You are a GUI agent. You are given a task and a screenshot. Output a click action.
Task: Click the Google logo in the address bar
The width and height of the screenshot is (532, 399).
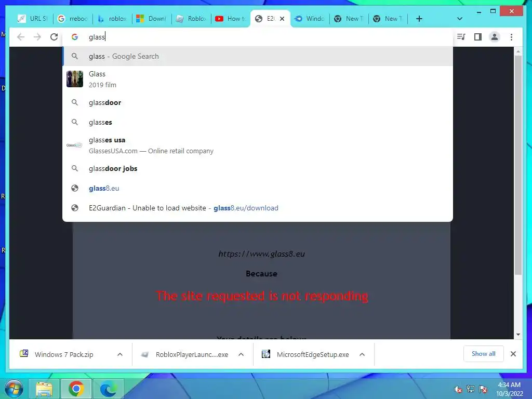coord(75,37)
